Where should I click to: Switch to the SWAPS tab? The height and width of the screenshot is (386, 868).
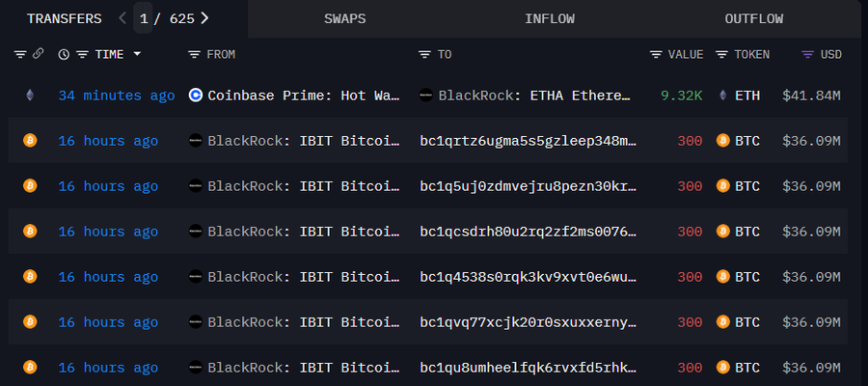pyautogui.click(x=344, y=18)
